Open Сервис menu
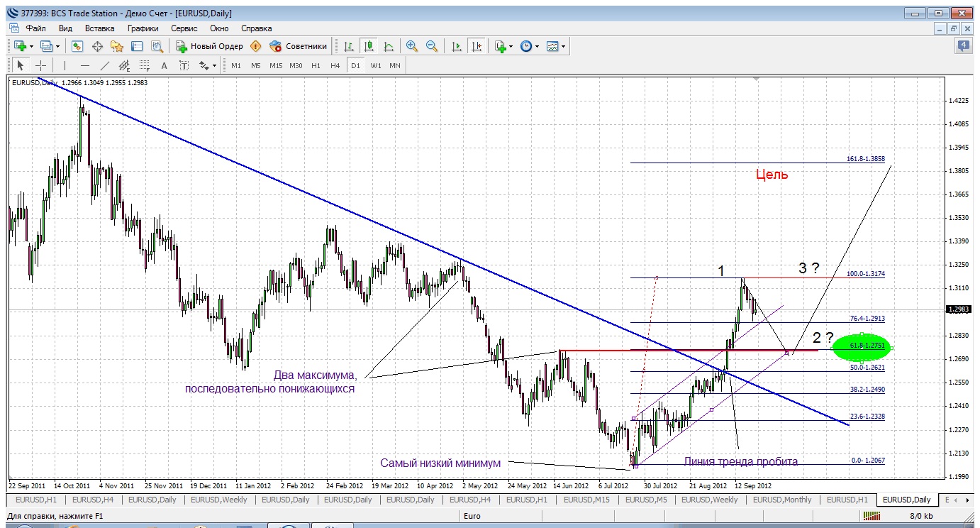This screenshot has width=980, height=528. (184, 28)
